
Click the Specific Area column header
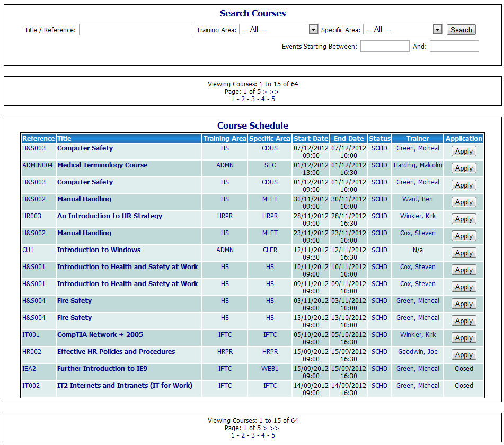270,138
